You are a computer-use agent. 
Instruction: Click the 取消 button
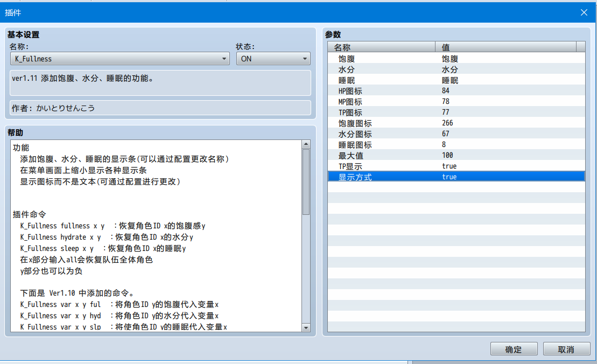pyautogui.click(x=566, y=349)
